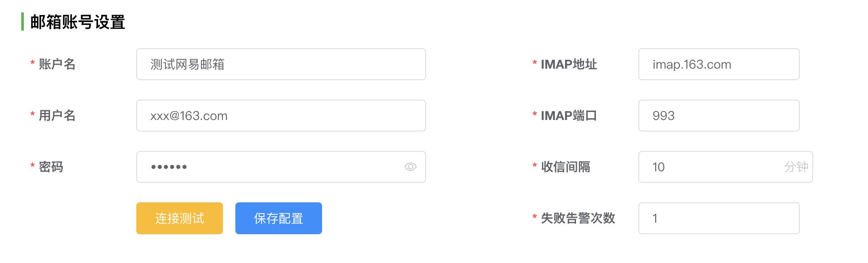Click the IMAP端口 label
Viewport: 868px width, 263px height.
click(569, 116)
